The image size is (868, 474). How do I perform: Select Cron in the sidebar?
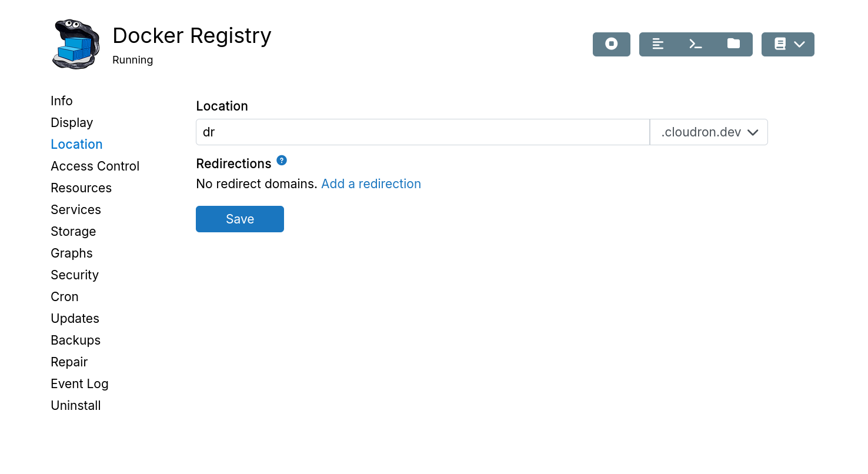coord(65,297)
